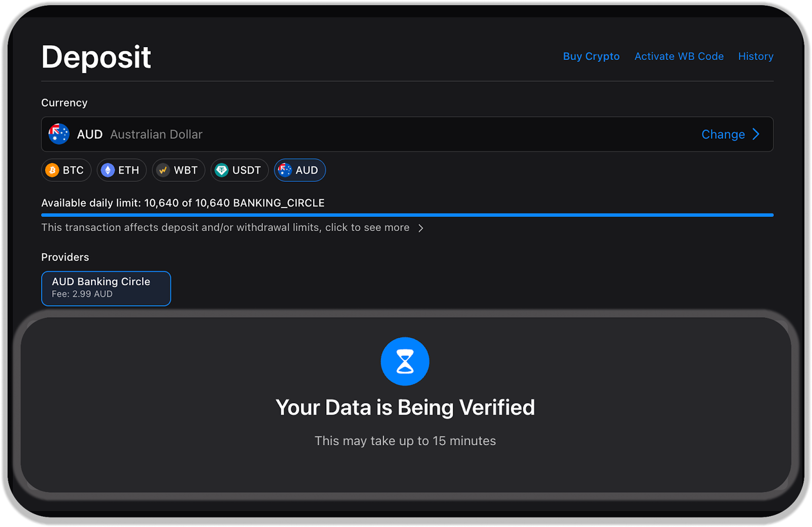
Task: Click the WBT coin icon
Action: (x=163, y=170)
